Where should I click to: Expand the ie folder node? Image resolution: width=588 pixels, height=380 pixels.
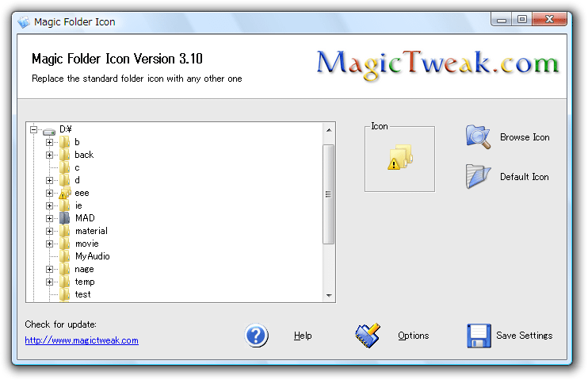click(x=49, y=205)
